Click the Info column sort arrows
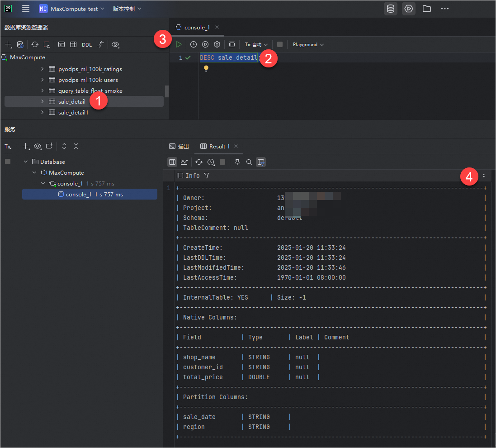This screenshot has height=448, width=496. coord(484,176)
